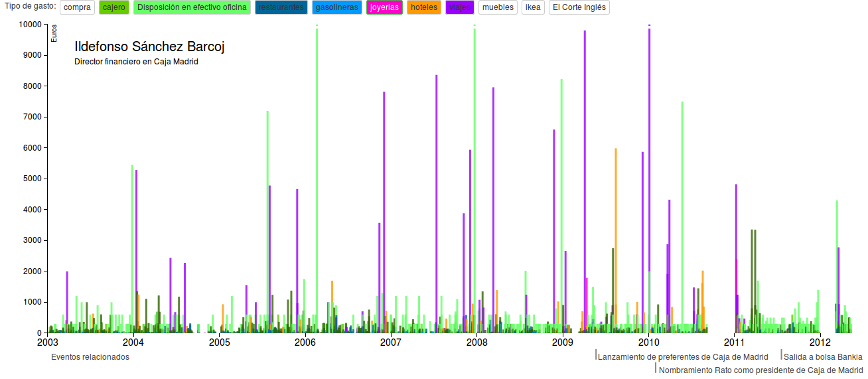The height and width of the screenshot is (379, 868).
Task: Enable the 'ikea' expense filter
Action: [533, 7]
